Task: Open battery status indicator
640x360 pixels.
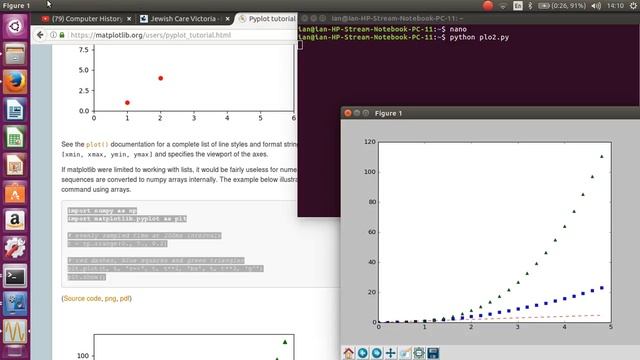Action: point(562,6)
